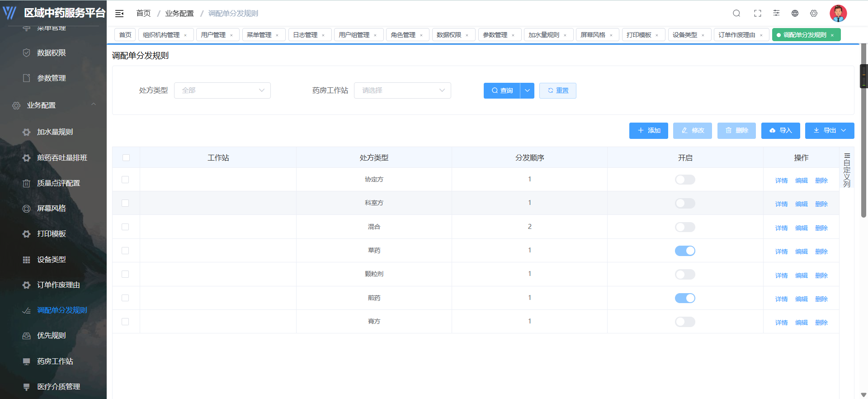Click the 查询 search button

(502, 90)
